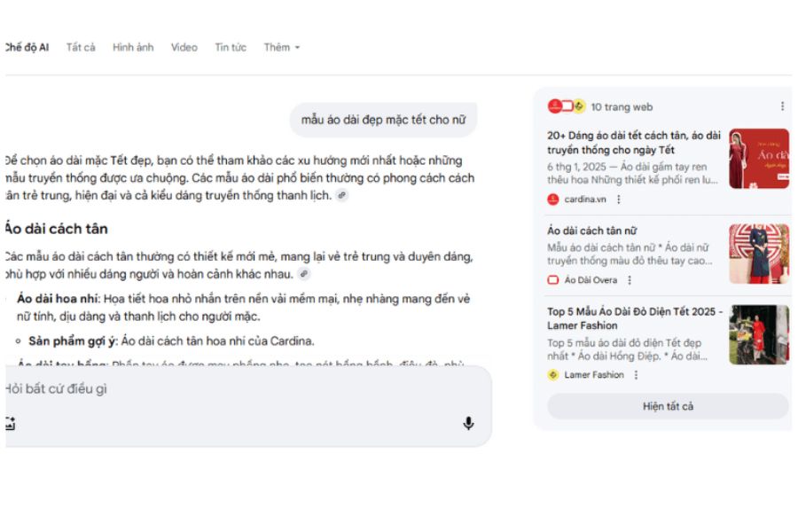Open the Tin tức tab
798x532 pixels.
231,47
